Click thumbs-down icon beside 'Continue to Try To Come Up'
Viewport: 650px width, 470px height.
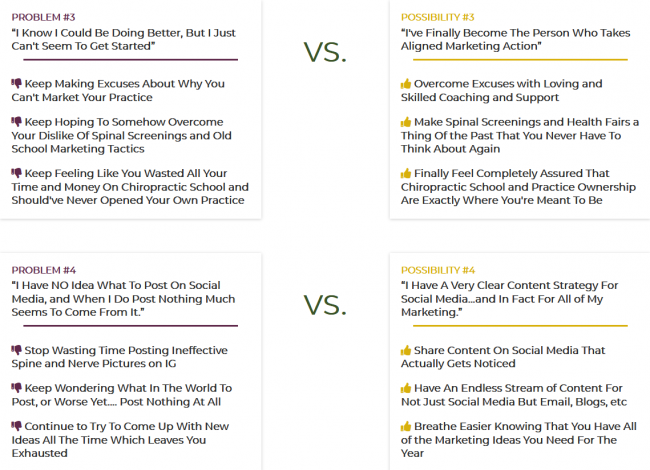pos(16,426)
